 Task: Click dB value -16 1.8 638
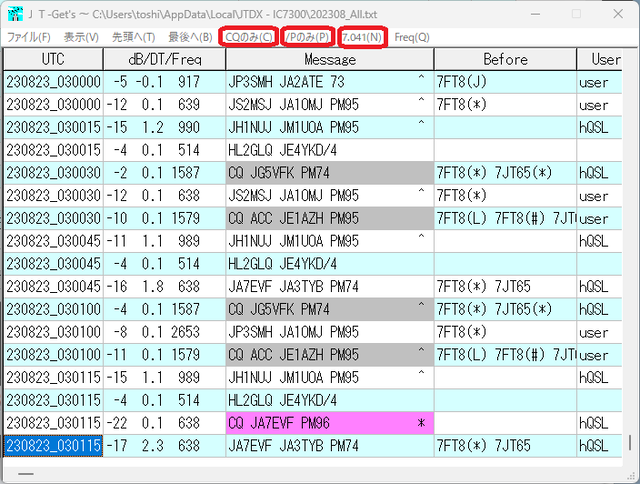[164, 286]
